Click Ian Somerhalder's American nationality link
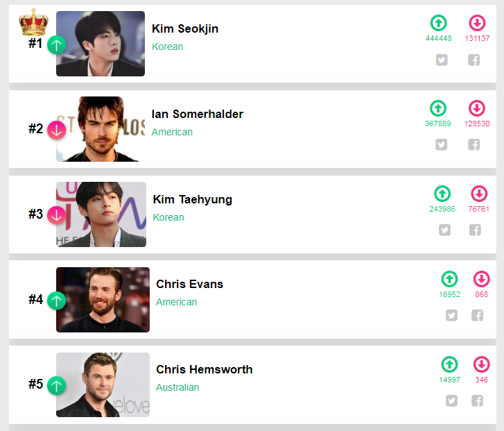Screen dimensions: 504x431 pos(172,132)
